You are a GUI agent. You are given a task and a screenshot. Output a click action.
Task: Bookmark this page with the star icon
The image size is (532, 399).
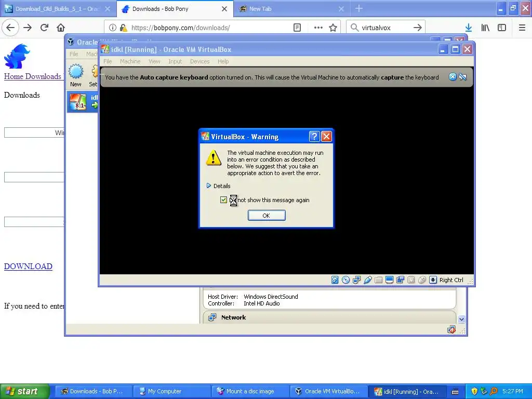(333, 28)
